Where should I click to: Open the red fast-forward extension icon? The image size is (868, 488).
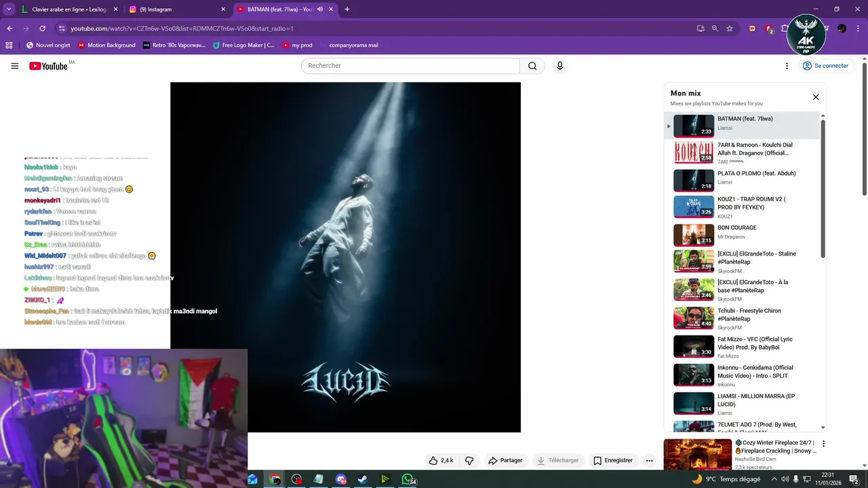752,28
